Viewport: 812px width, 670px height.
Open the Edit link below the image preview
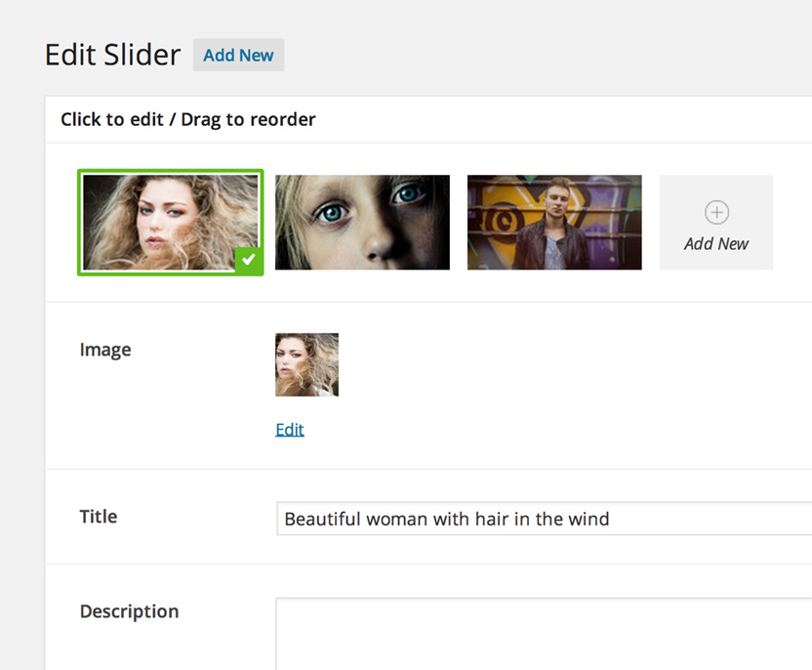(289, 429)
